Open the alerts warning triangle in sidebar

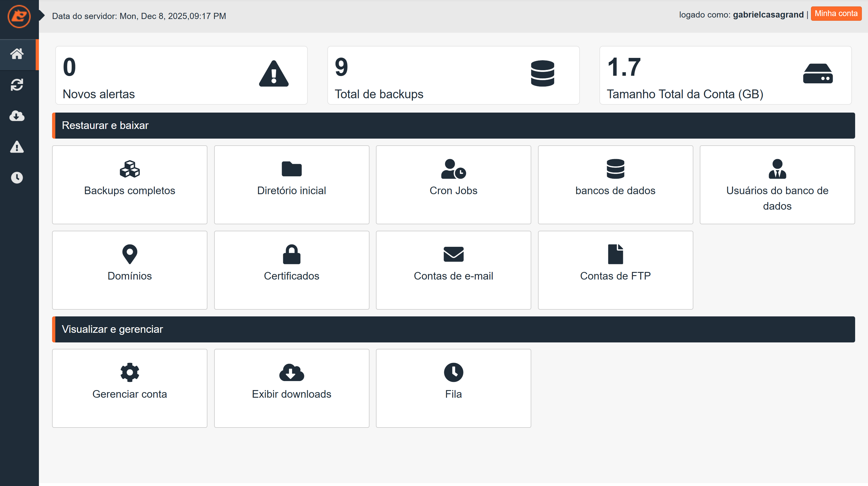pos(17,147)
